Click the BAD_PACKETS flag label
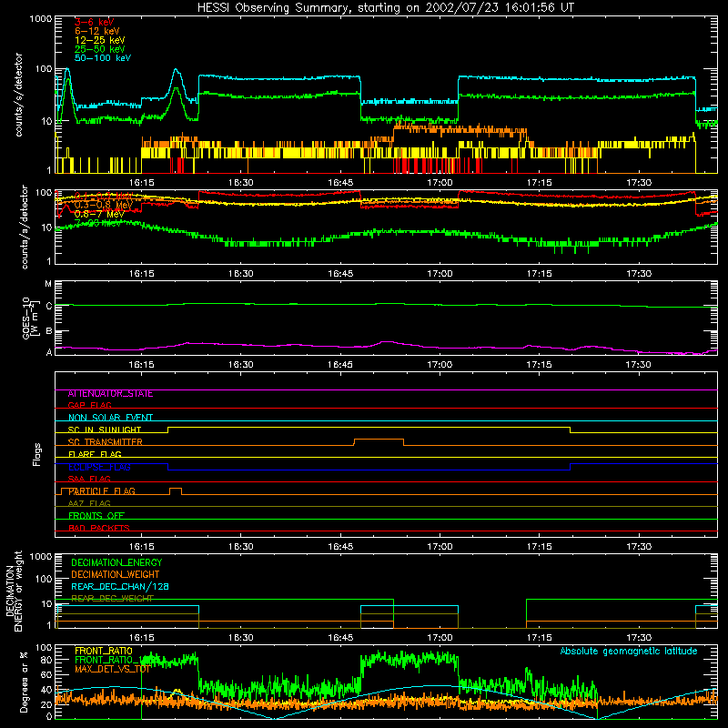Viewport: 728px width, 728px height. (99, 528)
